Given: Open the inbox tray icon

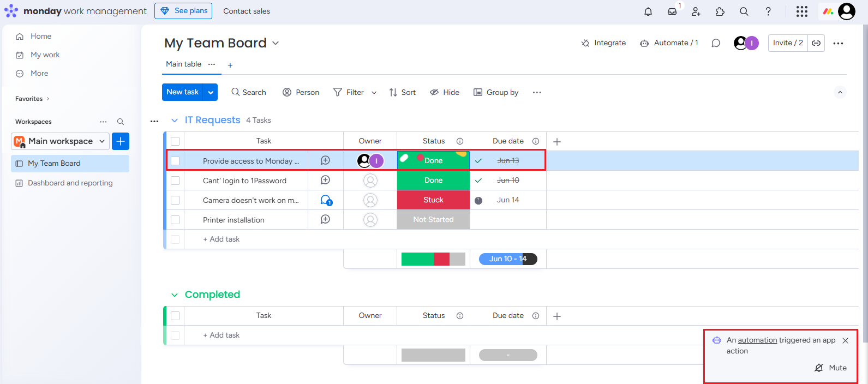Looking at the screenshot, I should pos(672,11).
